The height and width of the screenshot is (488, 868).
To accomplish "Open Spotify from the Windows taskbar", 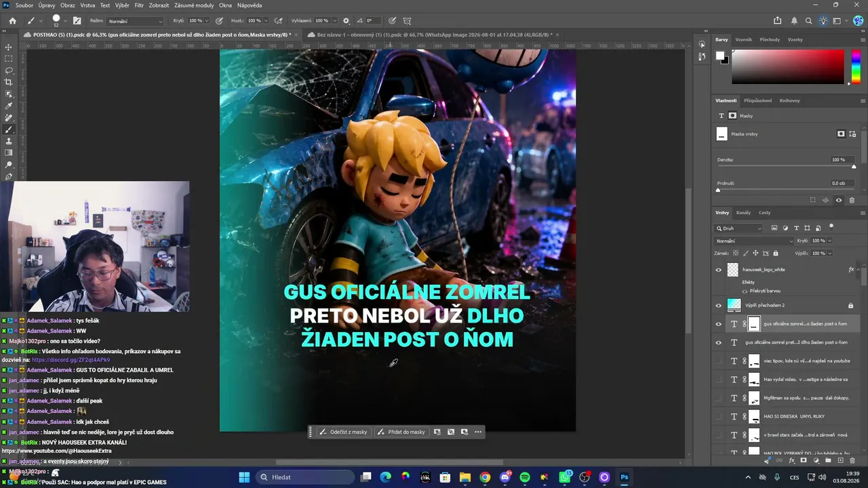I will (525, 477).
